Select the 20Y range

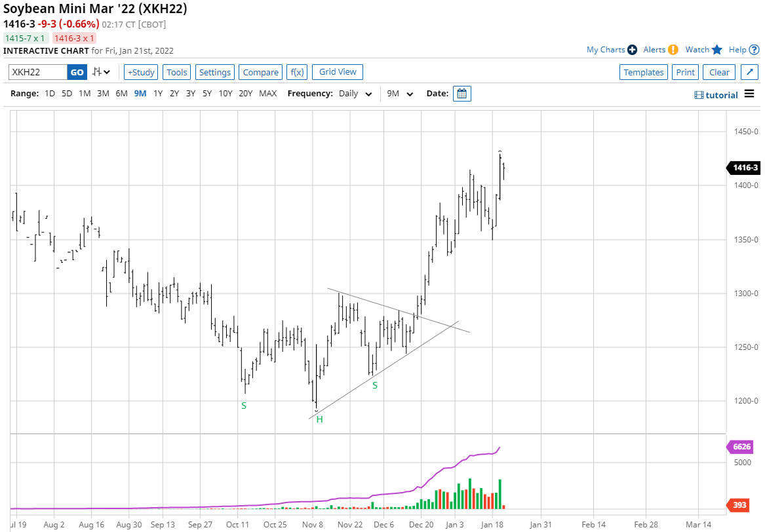245,94
